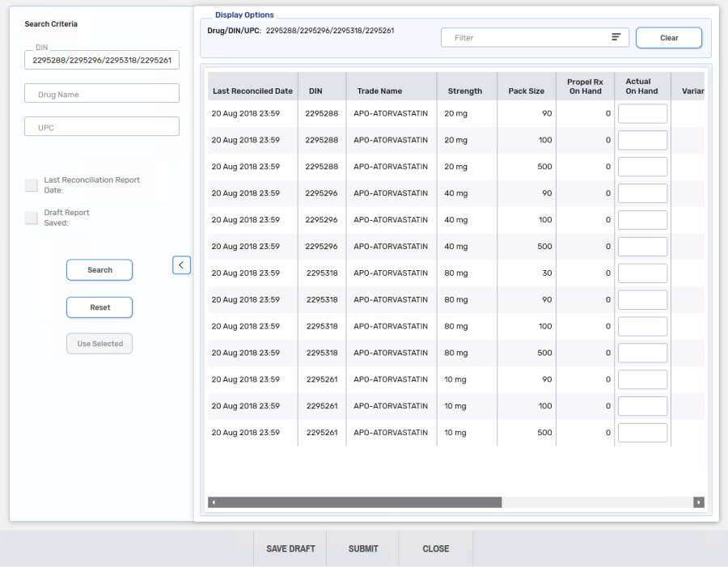Save your work with SAVE DRAFT
This screenshot has width=728, height=567.
290,548
